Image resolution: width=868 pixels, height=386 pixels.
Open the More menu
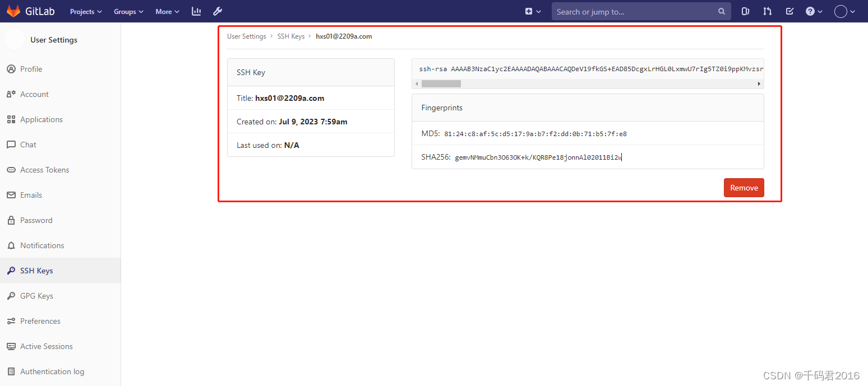click(167, 11)
